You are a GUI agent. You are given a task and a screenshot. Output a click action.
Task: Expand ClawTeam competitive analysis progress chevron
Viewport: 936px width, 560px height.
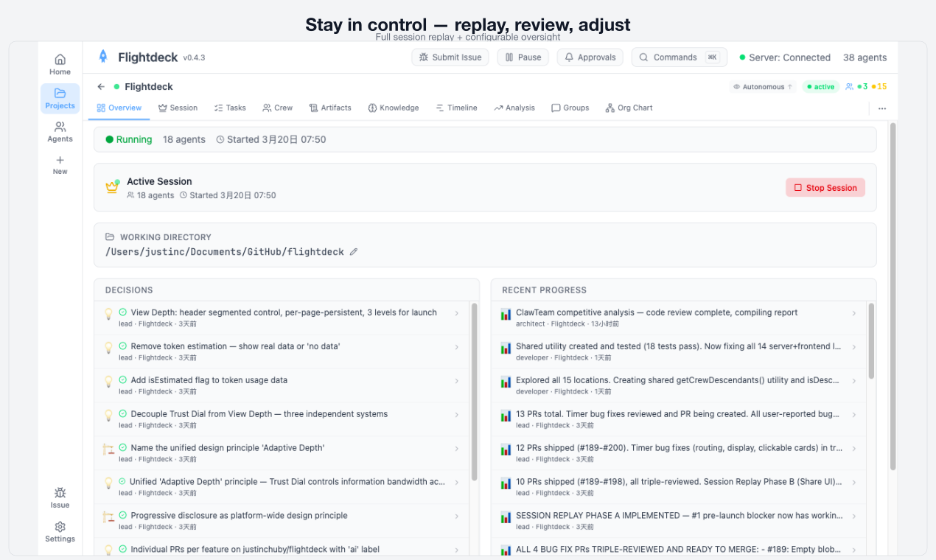click(x=854, y=313)
